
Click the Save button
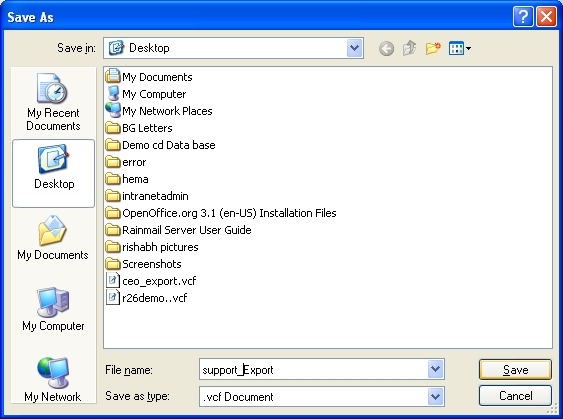(515, 369)
